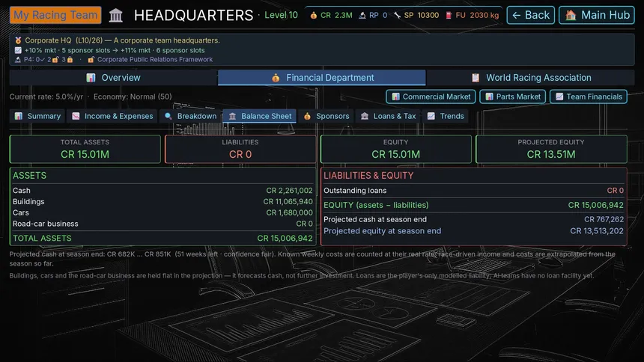Click the credits coin icon in the resource bar
Screen dimensions: 644x362
tap(313, 15)
